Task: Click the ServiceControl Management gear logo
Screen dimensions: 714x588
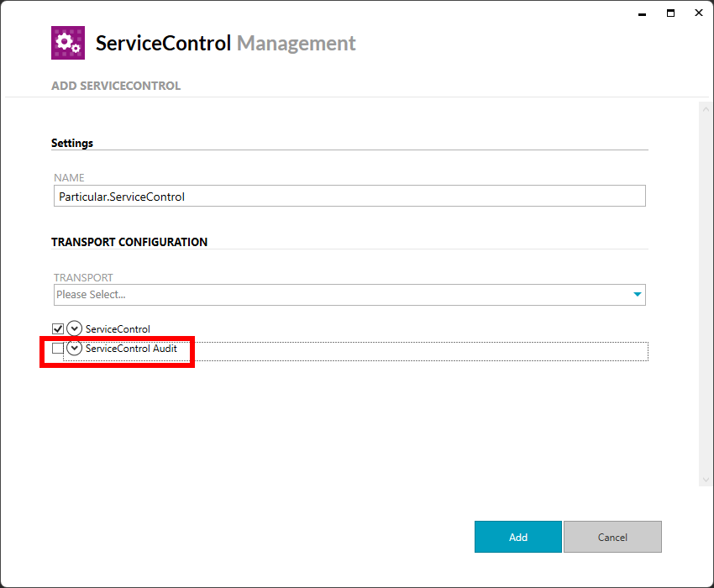Action: click(x=68, y=43)
